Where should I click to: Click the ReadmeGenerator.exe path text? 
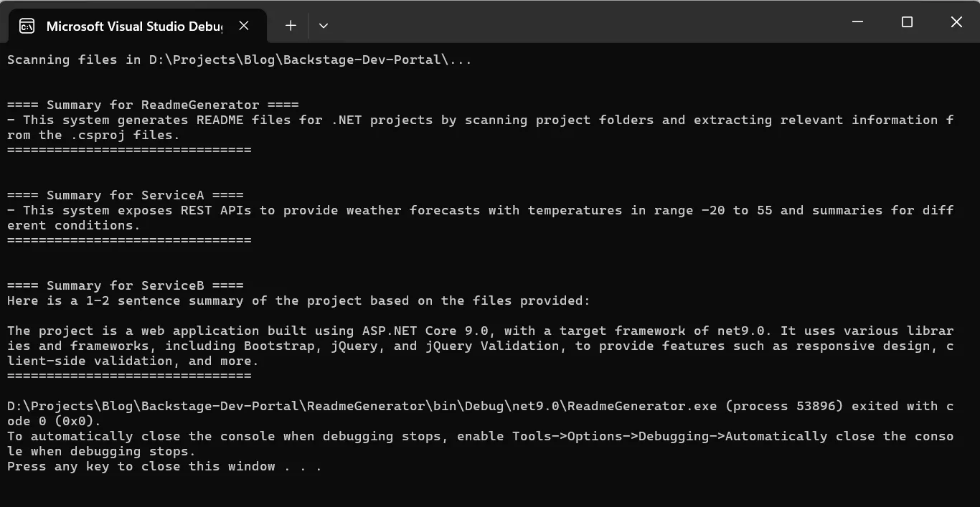(x=362, y=406)
